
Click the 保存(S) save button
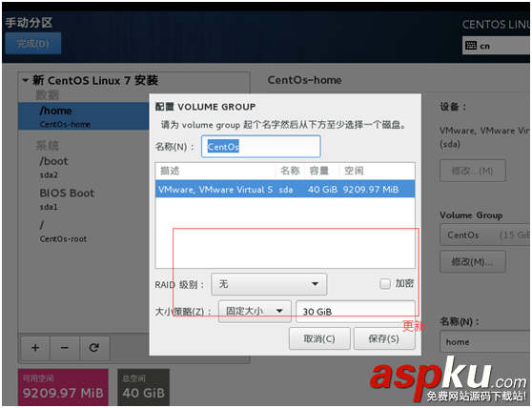click(384, 338)
